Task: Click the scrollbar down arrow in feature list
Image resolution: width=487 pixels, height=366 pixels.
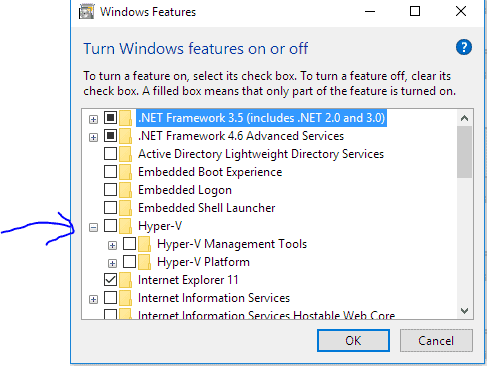Action: [464, 311]
